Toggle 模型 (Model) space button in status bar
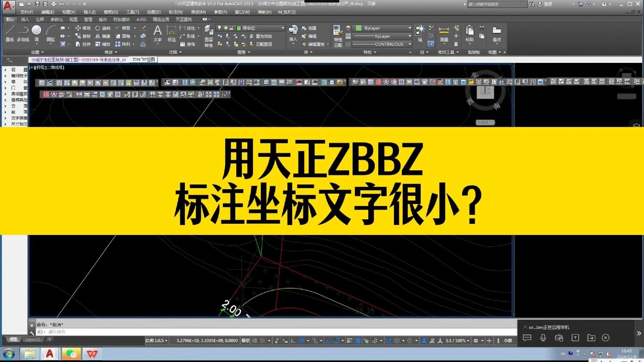This screenshot has width=644, height=362. [x=245, y=340]
